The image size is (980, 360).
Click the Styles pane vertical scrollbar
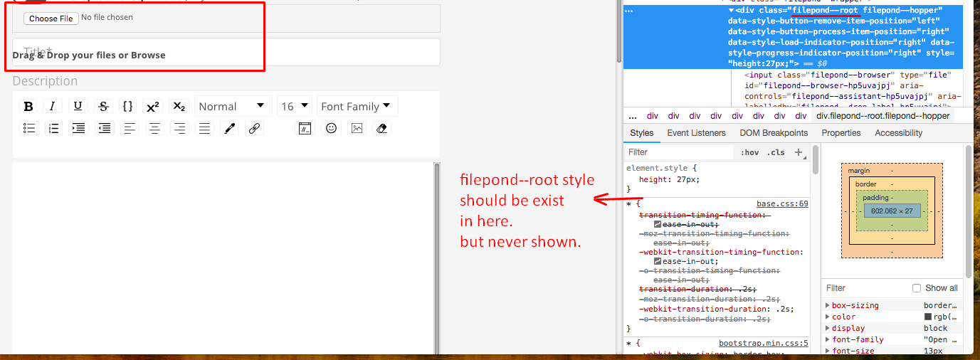816,161
